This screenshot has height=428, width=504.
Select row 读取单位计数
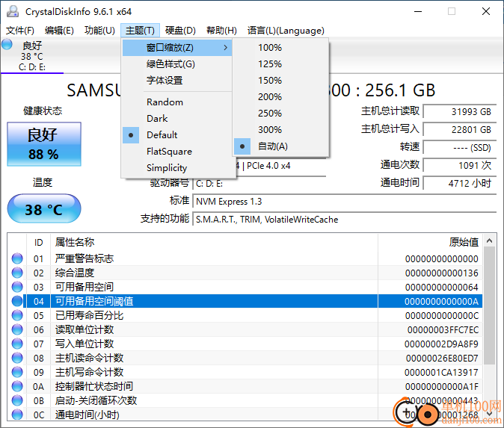click(x=245, y=329)
